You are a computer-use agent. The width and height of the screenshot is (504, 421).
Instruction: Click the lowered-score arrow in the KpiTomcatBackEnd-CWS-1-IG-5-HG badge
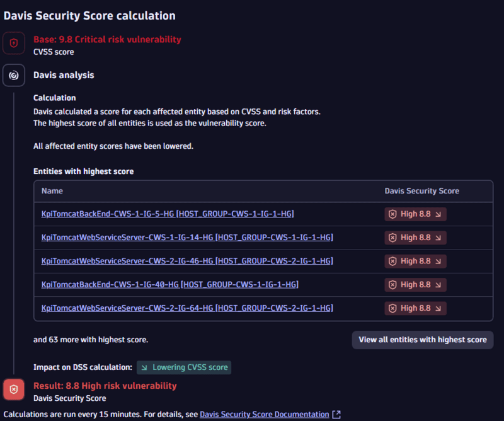tap(439, 214)
